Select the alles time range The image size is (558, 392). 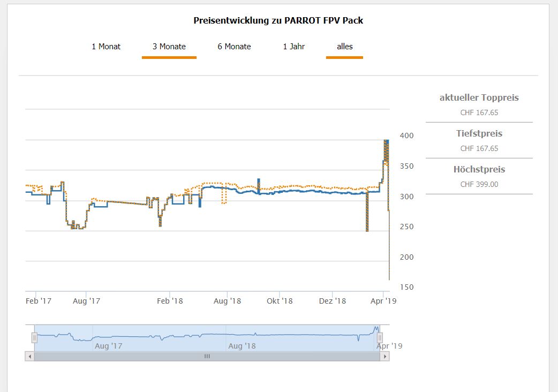click(344, 47)
